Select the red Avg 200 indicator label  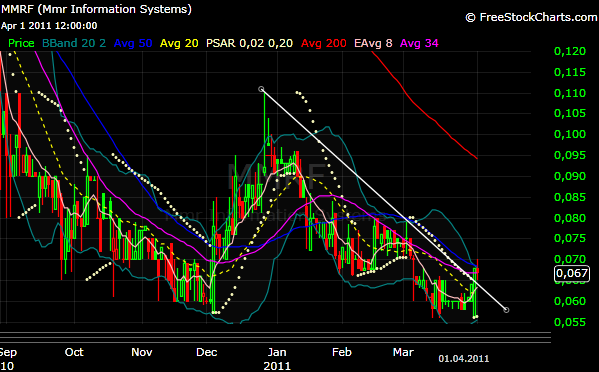click(324, 43)
